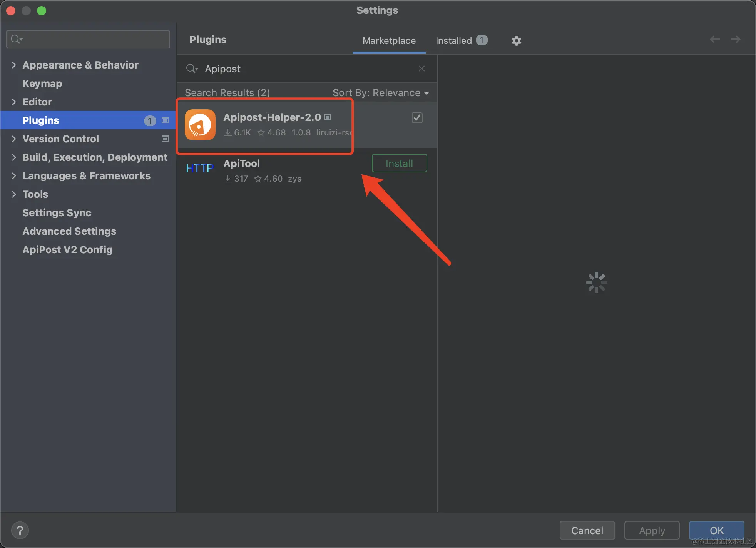Open ApiPost V2 Config settings
The width and height of the screenshot is (756, 548).
pos(67,250)
